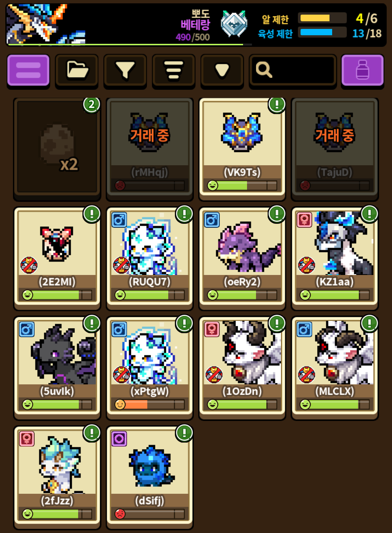392x533 pixels.
Task: Open the funnel filter button
Action: [x=125, y=70]
